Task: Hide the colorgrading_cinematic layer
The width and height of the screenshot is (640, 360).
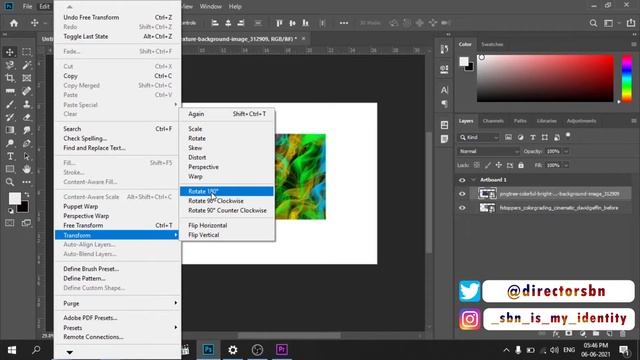Action: (x=462, y=208)
